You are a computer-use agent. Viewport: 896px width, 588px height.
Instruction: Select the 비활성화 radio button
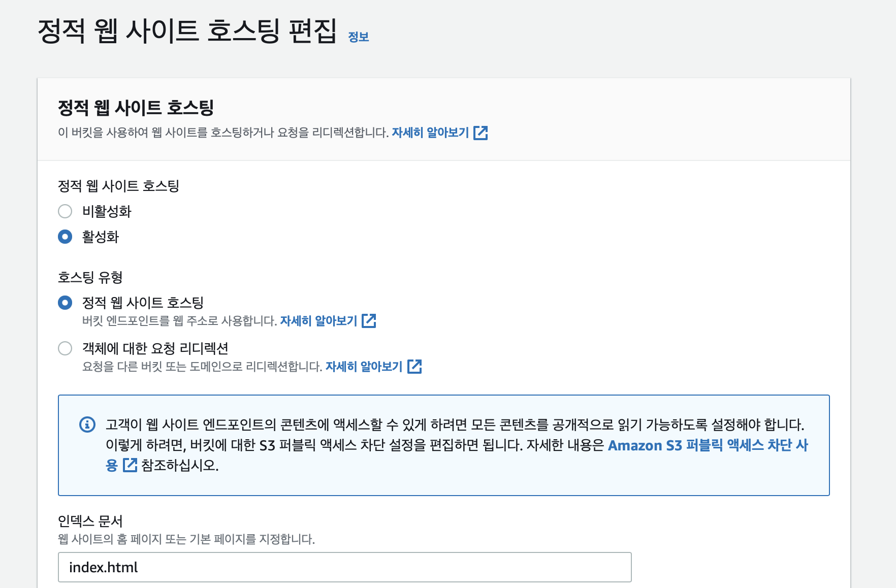click(65, 211)
